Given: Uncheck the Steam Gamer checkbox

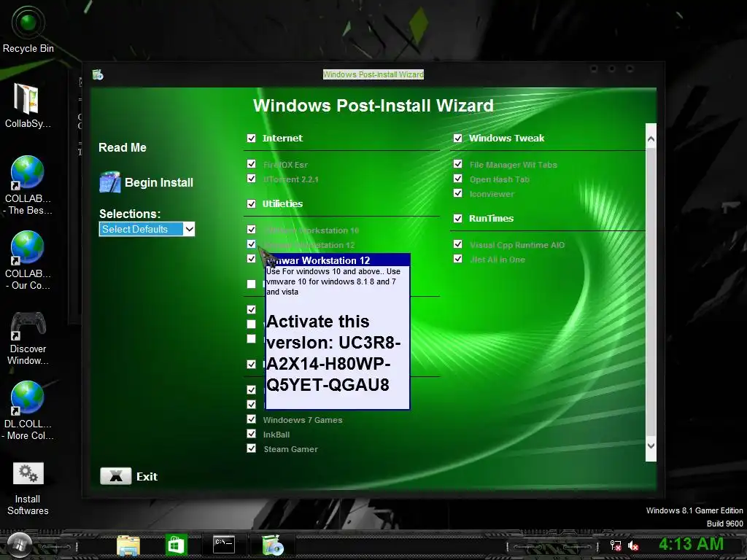Looking at the screenshot, I should point(251,448).
